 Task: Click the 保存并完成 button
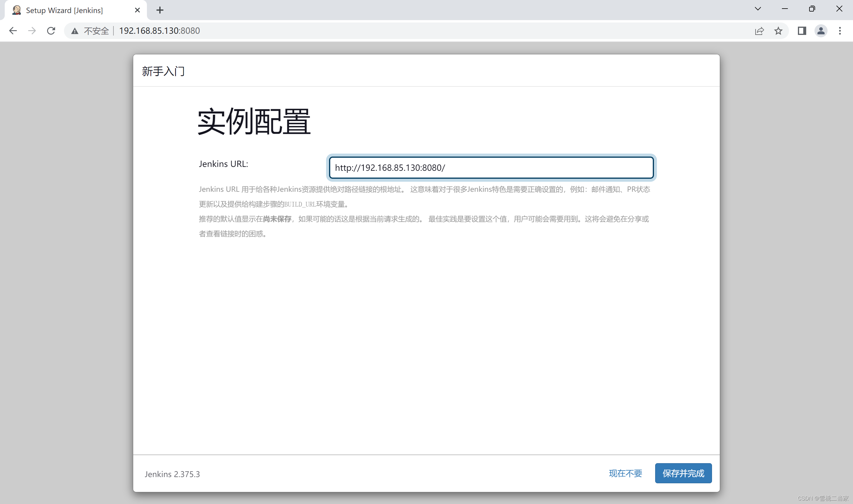point(683,473)
